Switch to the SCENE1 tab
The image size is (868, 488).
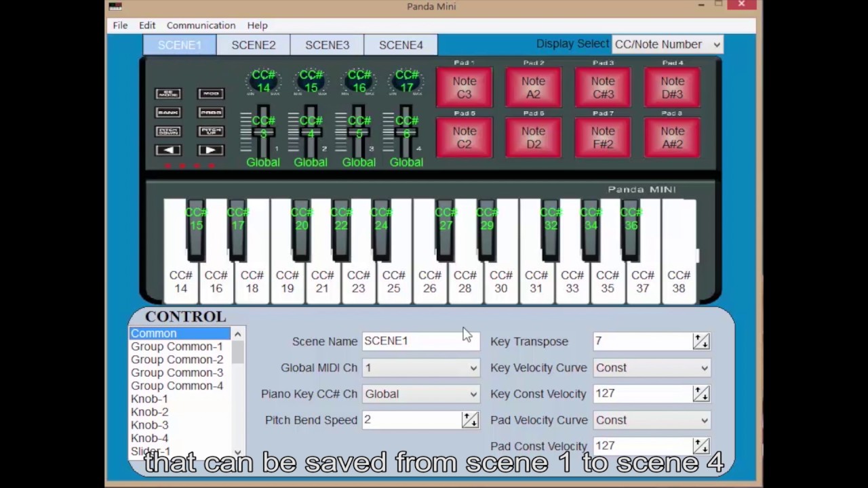180,45
